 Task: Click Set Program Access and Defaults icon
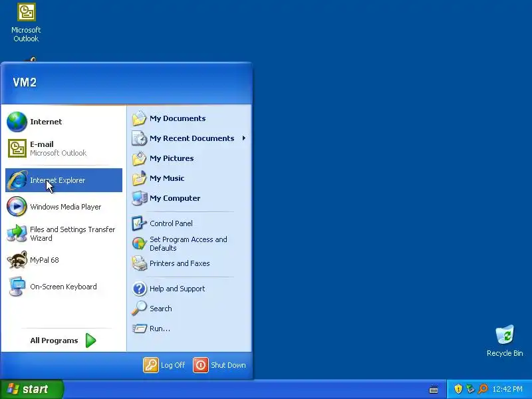pos(139,243)
